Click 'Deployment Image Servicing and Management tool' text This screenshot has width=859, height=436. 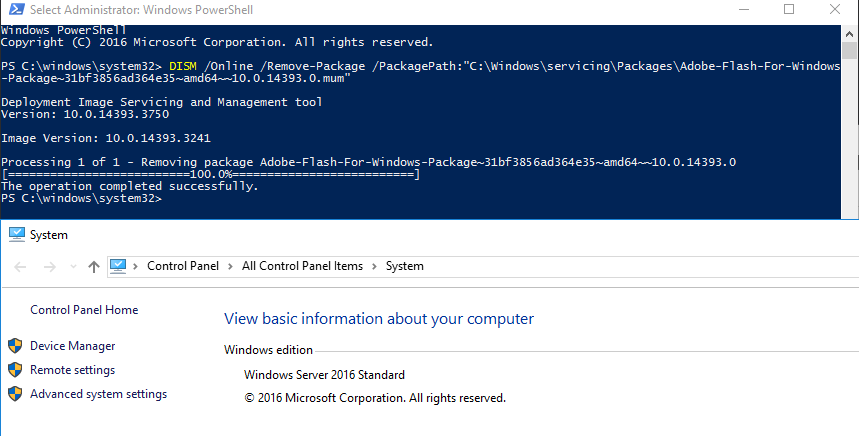click(x=162, y=102)
